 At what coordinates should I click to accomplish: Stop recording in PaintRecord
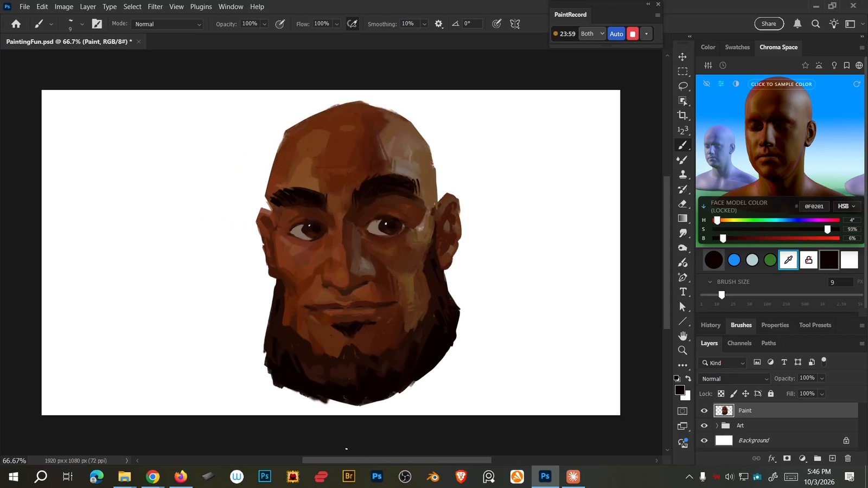pos(633,34)
